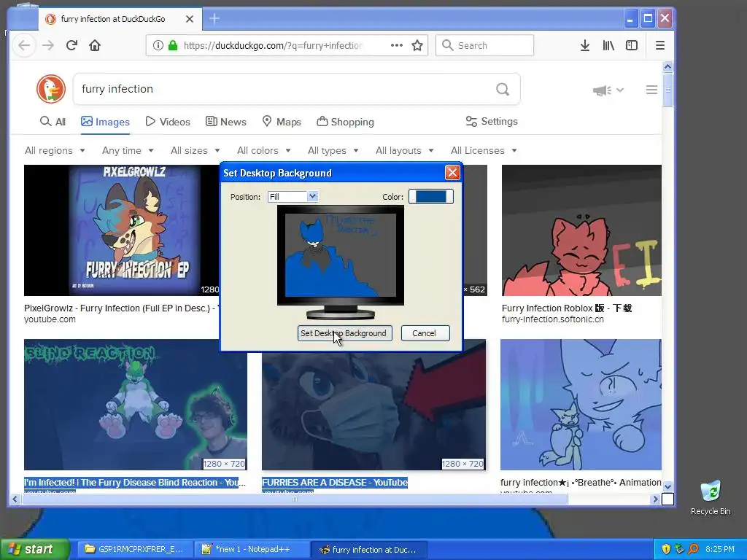The height and width of the screenshot is (560, 747).
Task: Open PixelGrowlz - Furry Infection title link
Action: click(x=122, y=308)
